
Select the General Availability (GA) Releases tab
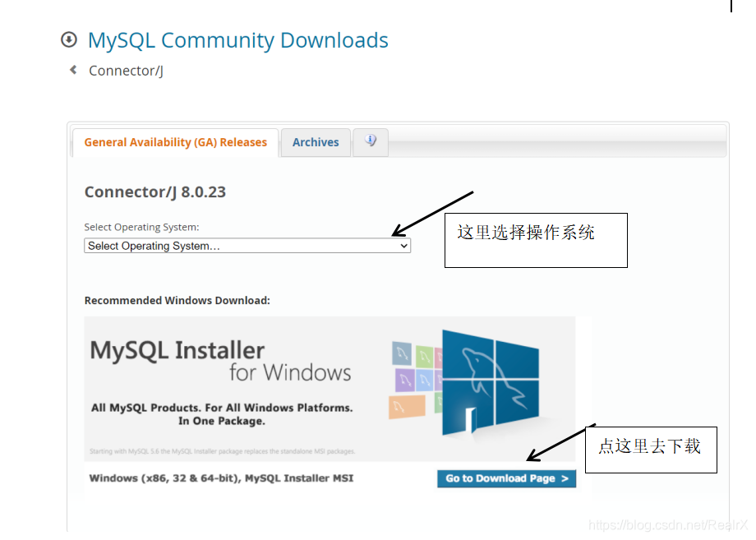click(x=176, y=142)
